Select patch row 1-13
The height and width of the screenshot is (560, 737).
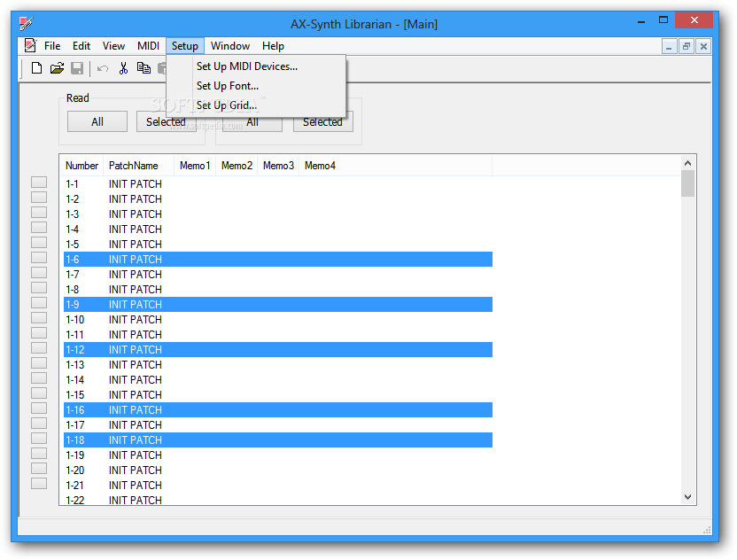(278, 364)
